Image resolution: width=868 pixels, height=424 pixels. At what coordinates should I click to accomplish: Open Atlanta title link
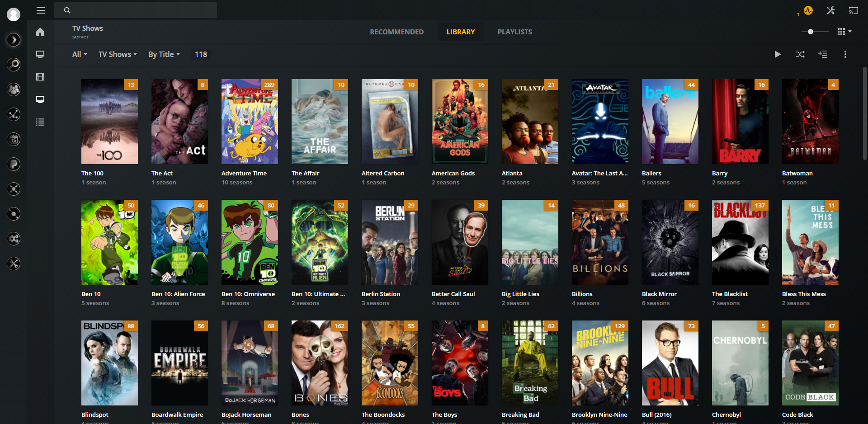click(x=512, y=173)
